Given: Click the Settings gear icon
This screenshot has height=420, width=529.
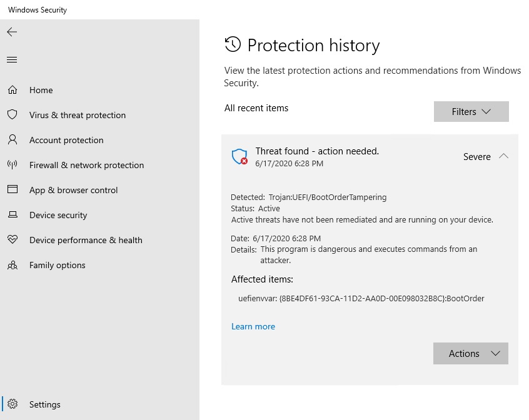Looking at the screenshot, I should click(x=13, y=404).
